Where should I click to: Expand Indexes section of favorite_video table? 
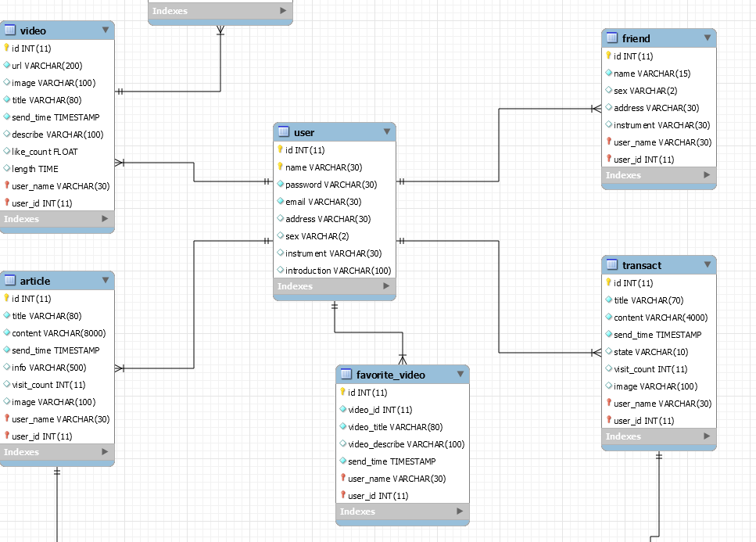(x=460, y=511)
